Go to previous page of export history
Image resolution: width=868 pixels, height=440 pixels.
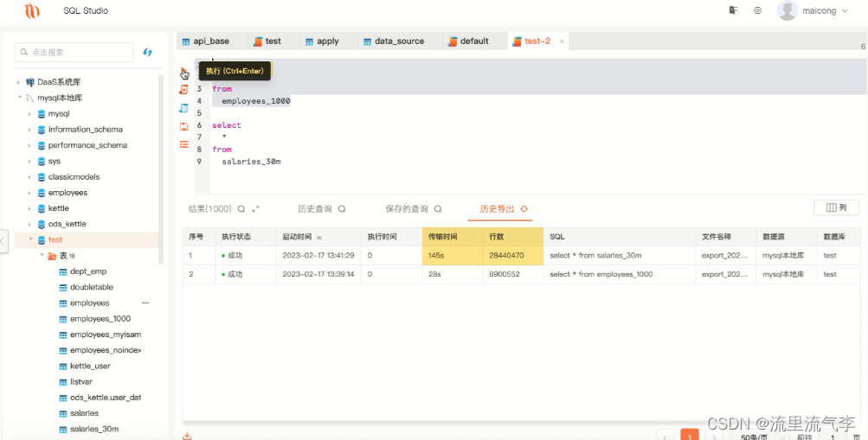pos(665,436)
